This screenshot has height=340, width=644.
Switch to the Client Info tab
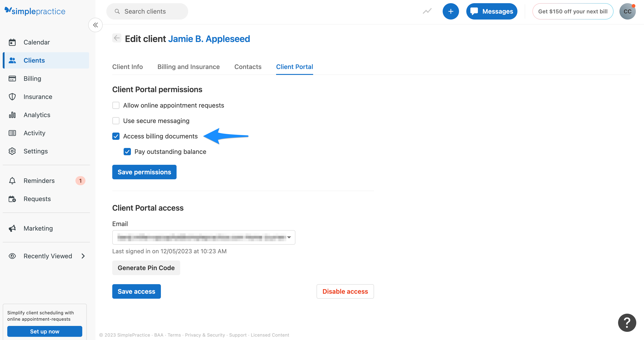(x=127, y=67)
